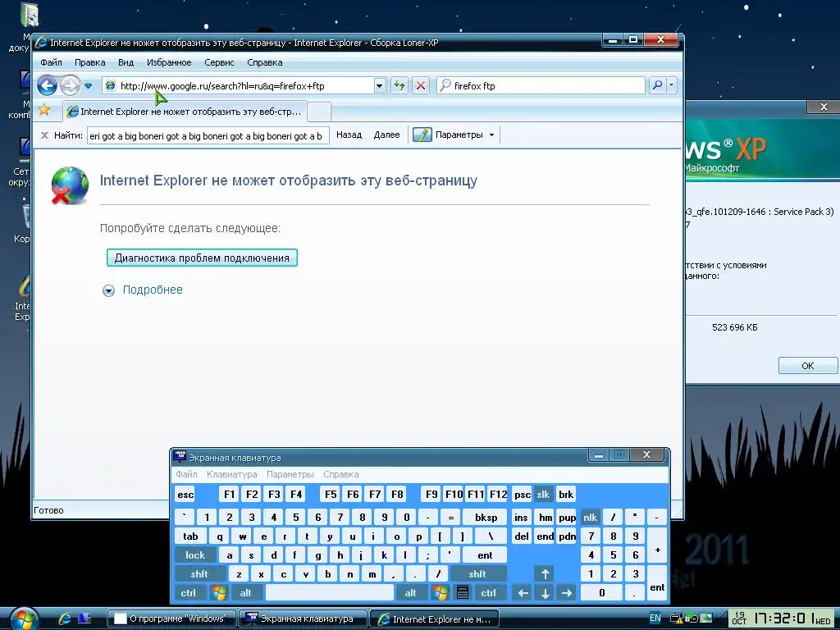
Task: Click the Refresh icon beside address bar
Action: [x=399, y=85]
